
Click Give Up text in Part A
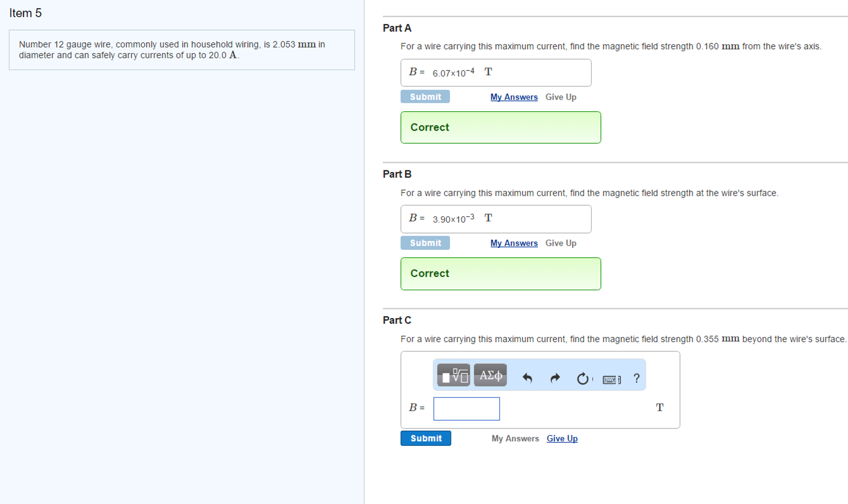560,97
